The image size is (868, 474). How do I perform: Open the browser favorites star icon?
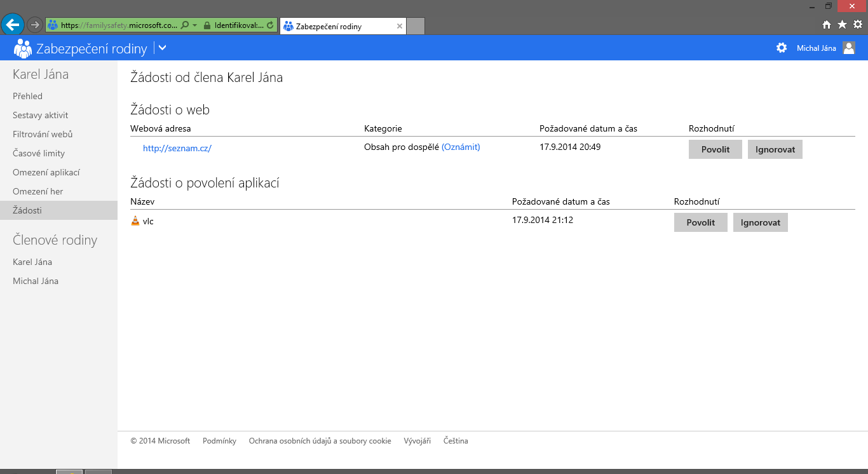pos(842,25)
